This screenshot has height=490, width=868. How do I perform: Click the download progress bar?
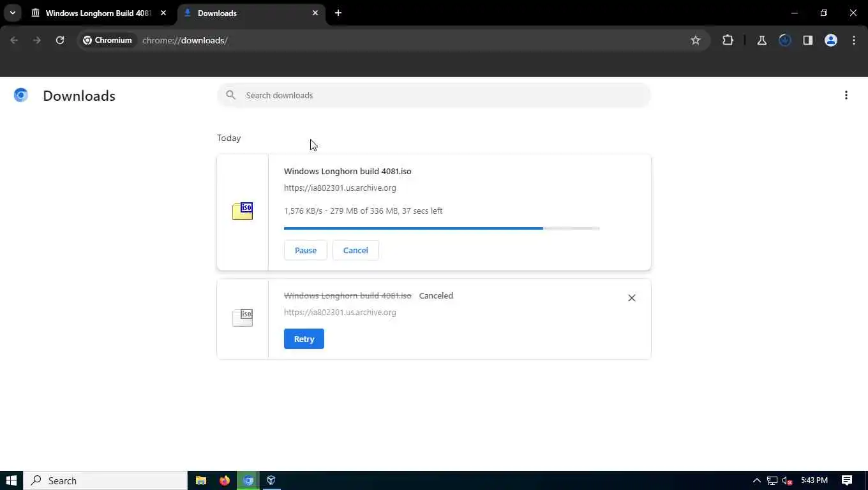[x=442, y=228]
